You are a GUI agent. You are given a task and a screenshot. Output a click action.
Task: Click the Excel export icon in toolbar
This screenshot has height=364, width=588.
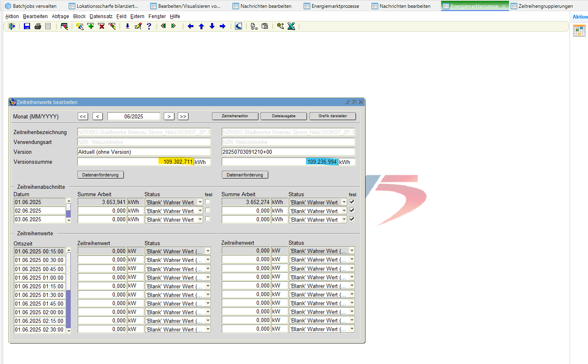pyautogui.click(x=291, y=26)
